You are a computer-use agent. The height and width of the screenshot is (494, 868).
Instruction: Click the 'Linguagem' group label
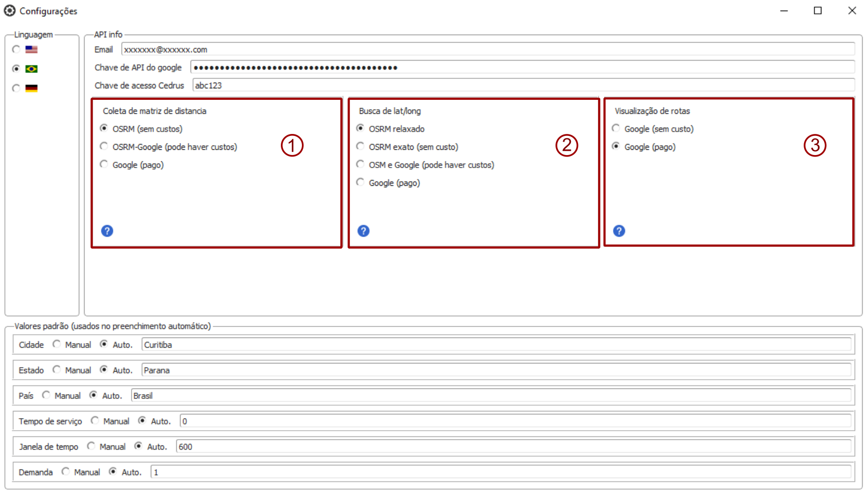[x=34, y=35]
